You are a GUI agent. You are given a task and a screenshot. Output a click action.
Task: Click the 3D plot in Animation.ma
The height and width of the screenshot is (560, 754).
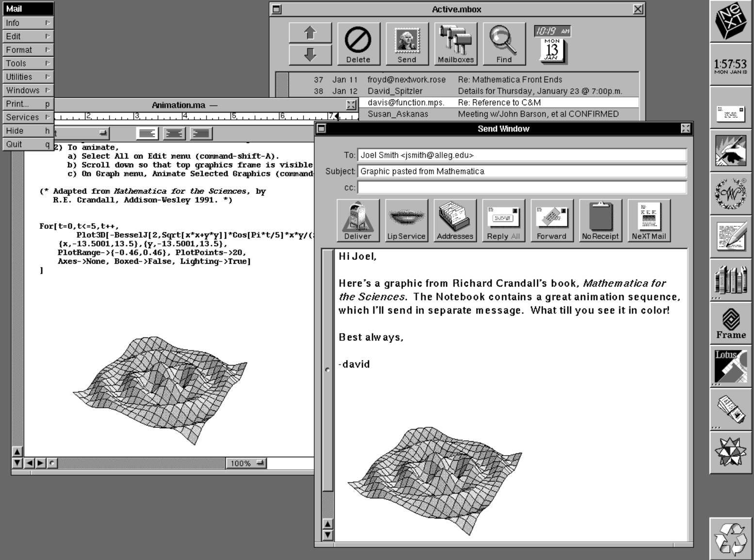tap(160, 391)
